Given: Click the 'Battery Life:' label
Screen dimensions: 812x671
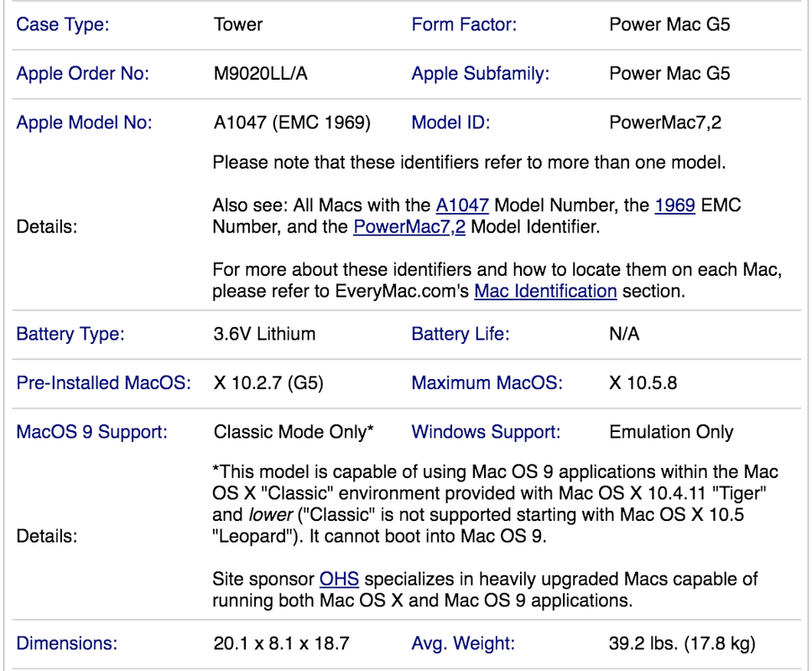Looking at the screenshot, I should pos(461,334).
